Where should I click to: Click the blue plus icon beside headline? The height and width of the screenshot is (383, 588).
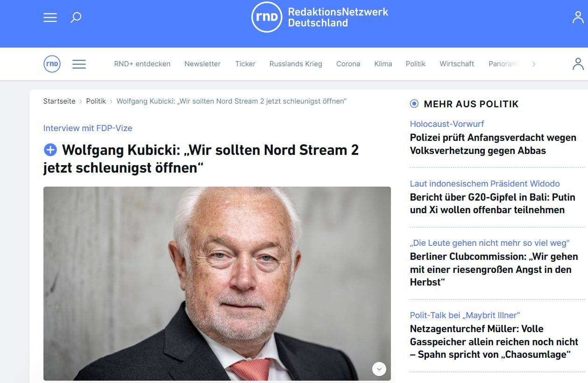click(50, 150)
